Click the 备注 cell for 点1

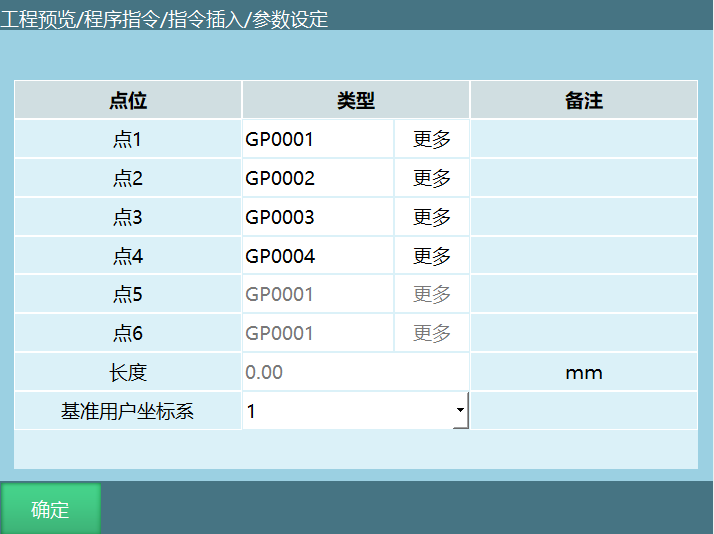click(583, 140)
